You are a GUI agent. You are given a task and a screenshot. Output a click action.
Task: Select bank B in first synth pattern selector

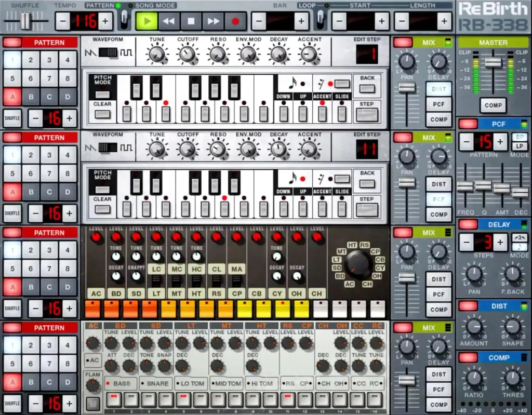31,97
